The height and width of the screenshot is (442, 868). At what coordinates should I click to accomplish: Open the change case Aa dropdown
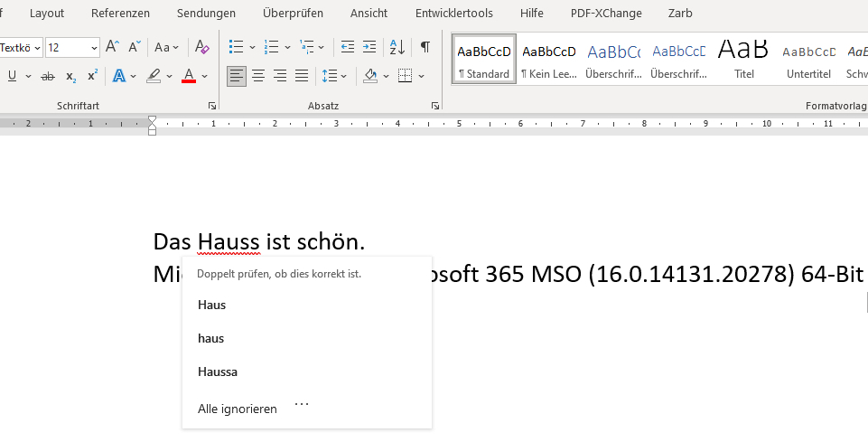166,48
